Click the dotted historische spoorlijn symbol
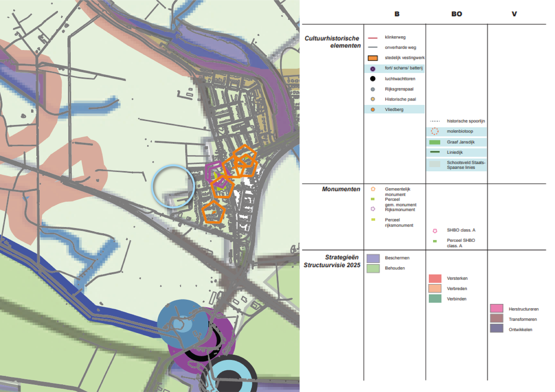This screenshot has width=555, height=392. click(x=435, y=121)
